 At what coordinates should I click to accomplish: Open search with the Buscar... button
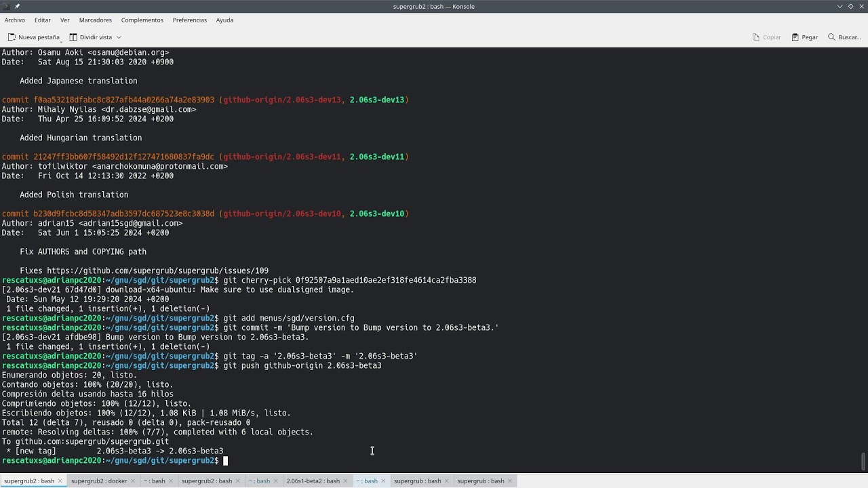point(844,37)
